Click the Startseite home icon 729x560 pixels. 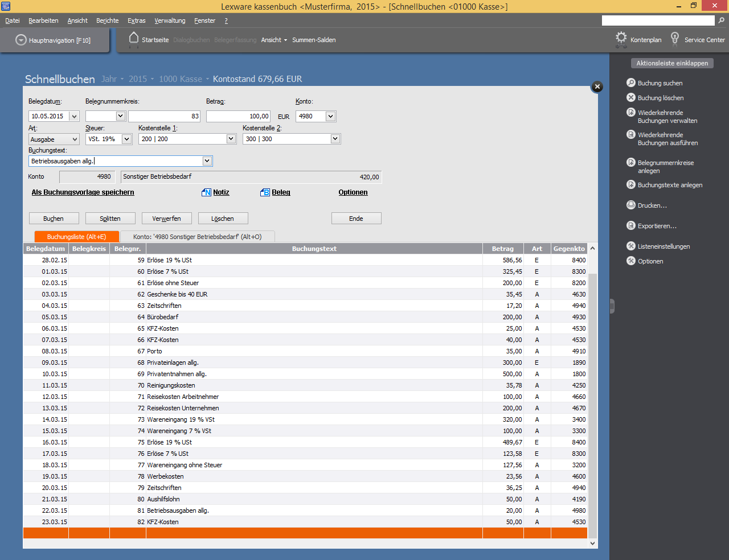[x=134, y=38]
